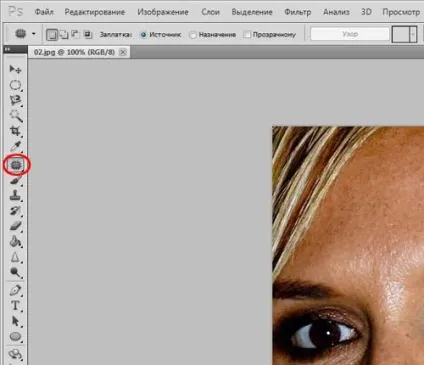The image size is (424, 365).
Task: Select the Polygonal Lasso tool
Action: click(x=15, y=100)
